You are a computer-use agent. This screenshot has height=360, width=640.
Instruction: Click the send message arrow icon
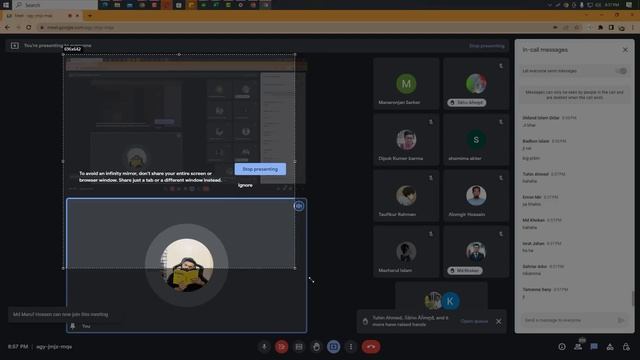[621, 320]
